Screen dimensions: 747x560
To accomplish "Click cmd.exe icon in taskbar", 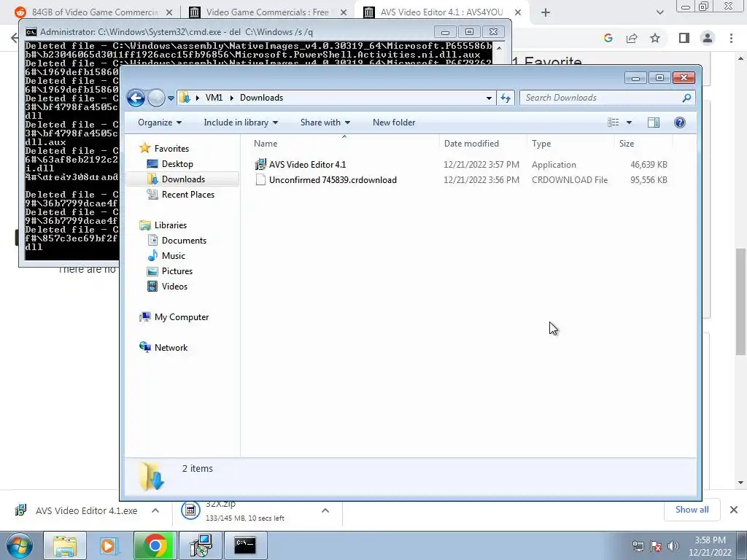I will pos(245,545).
